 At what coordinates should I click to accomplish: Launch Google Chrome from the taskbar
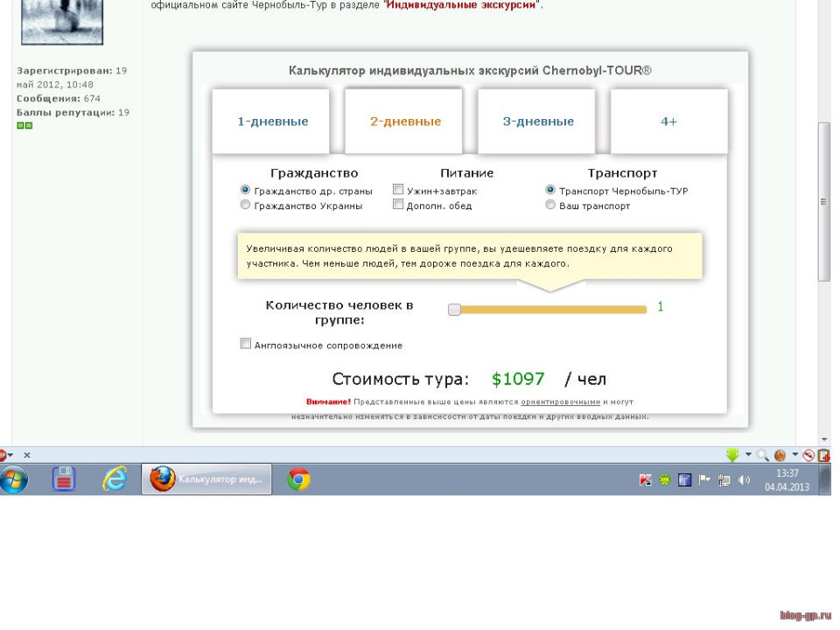(x=298, y=479)
